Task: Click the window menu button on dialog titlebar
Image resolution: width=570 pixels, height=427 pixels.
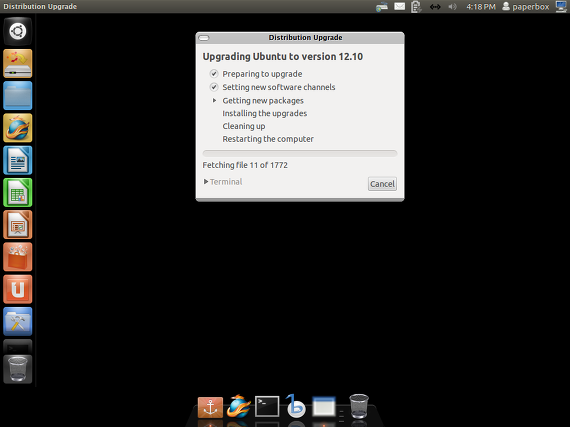Action: 204,38
